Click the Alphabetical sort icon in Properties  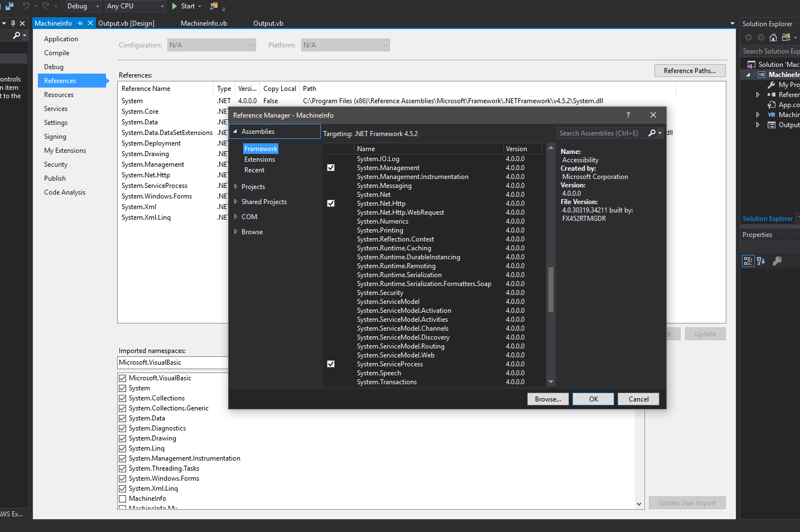pyautogui.click(x=761, y=260)
